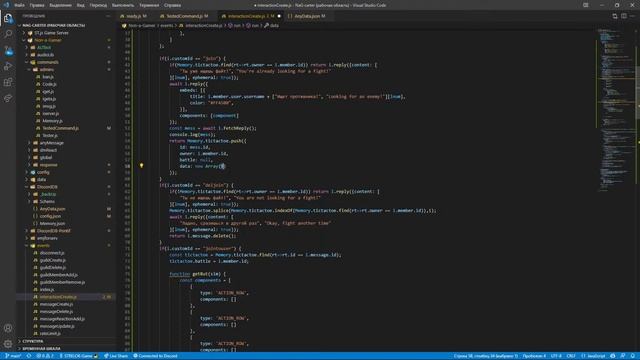
Task: Open the Справка menu
Action: (x=172, y=5)
